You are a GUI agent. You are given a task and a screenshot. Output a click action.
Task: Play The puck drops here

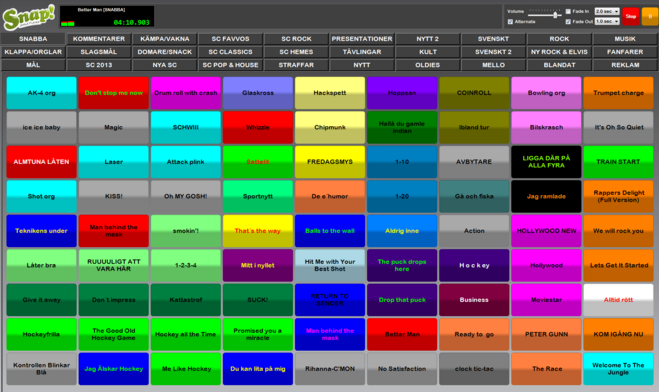[x=402, y=265]
